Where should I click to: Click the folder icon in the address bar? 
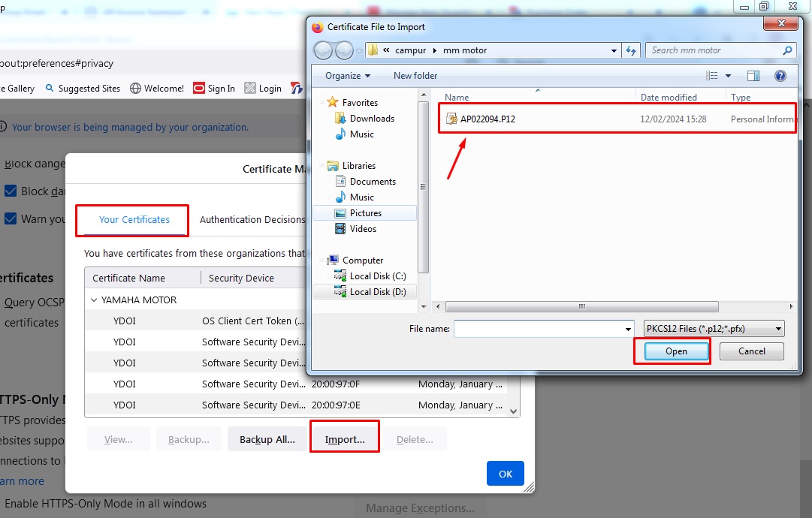coord(373,50)
